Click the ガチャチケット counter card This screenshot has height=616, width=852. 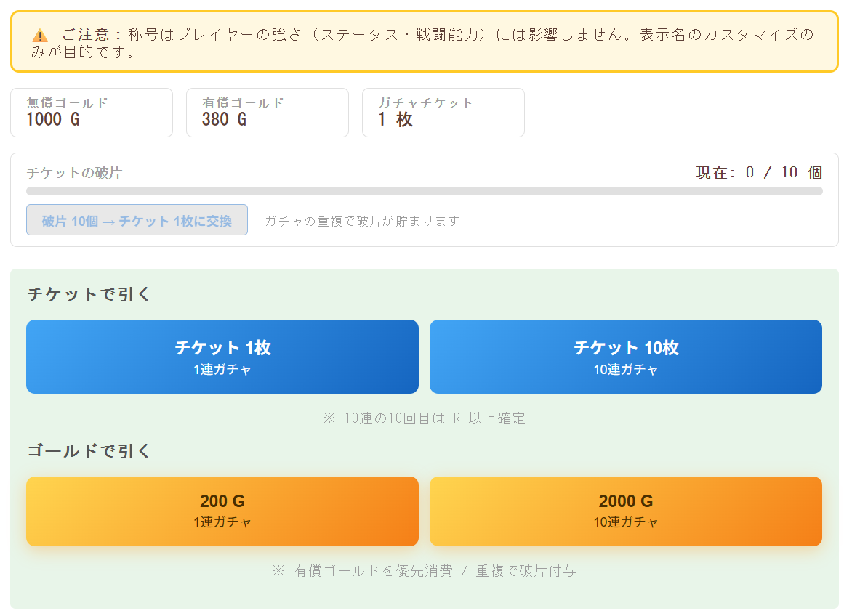coord(443,112)
